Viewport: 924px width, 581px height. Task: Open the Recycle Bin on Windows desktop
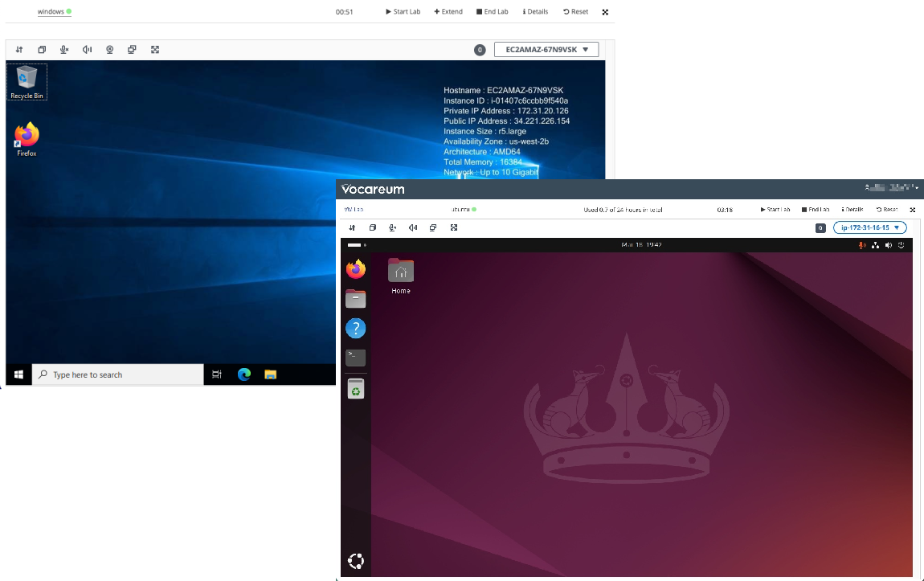[x=27, y=81]
